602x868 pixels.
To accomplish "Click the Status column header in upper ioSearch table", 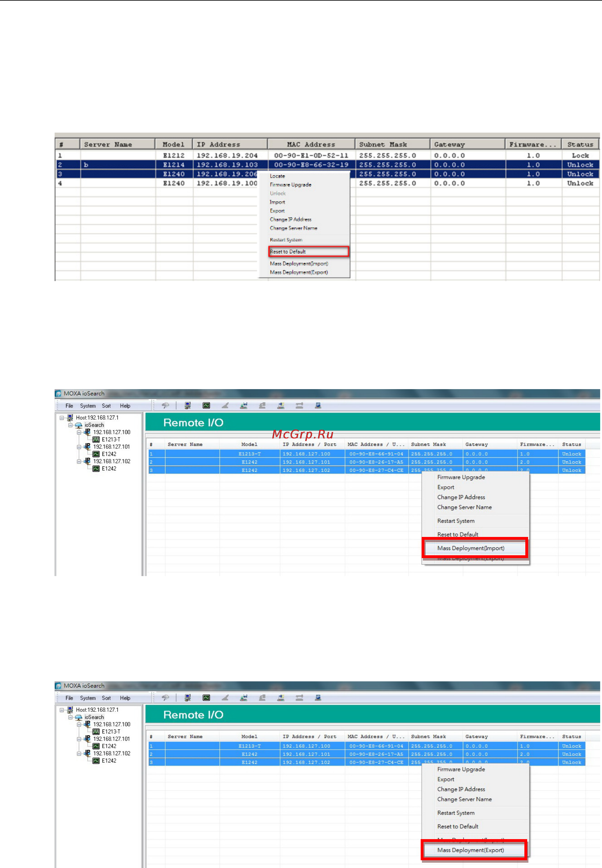I will 572,444.
